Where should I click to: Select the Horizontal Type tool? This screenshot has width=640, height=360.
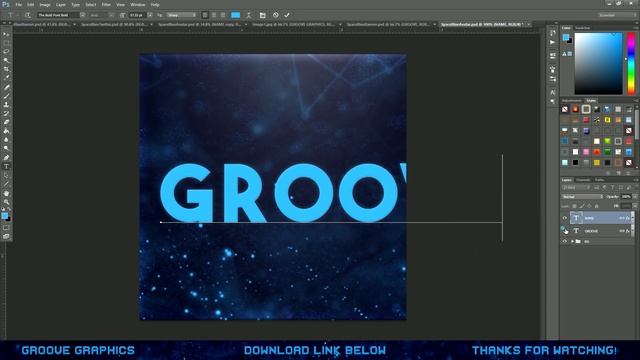[6, 167]
